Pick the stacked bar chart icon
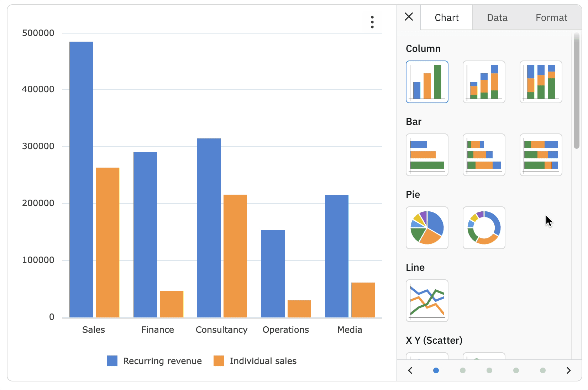 (484, 154)
